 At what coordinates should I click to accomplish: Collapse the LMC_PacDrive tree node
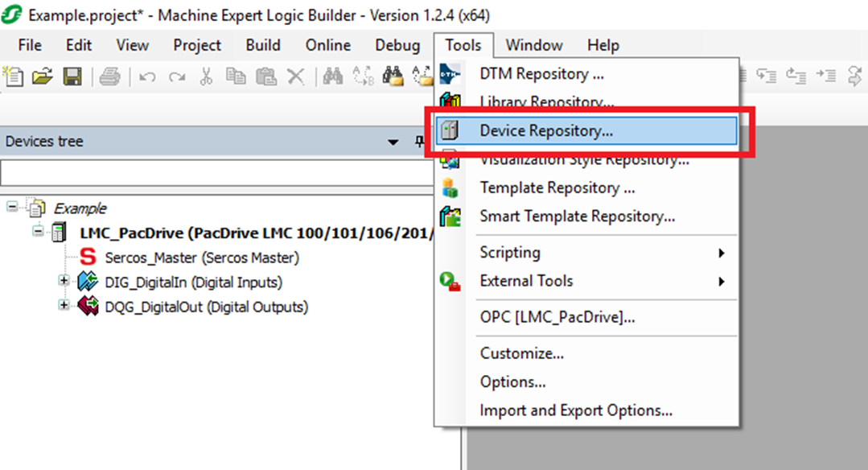39,233
